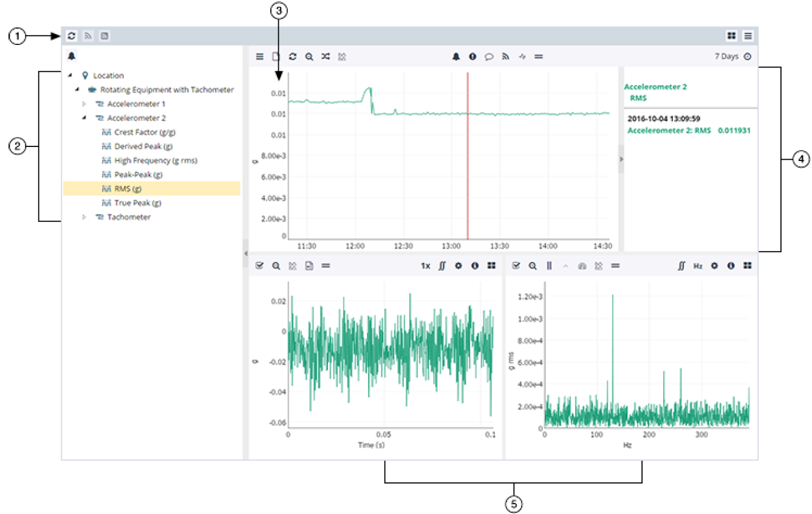Click the integral symbol in waveform toolbar
This screenshot has width=812, height=514.
pos(443,266)
